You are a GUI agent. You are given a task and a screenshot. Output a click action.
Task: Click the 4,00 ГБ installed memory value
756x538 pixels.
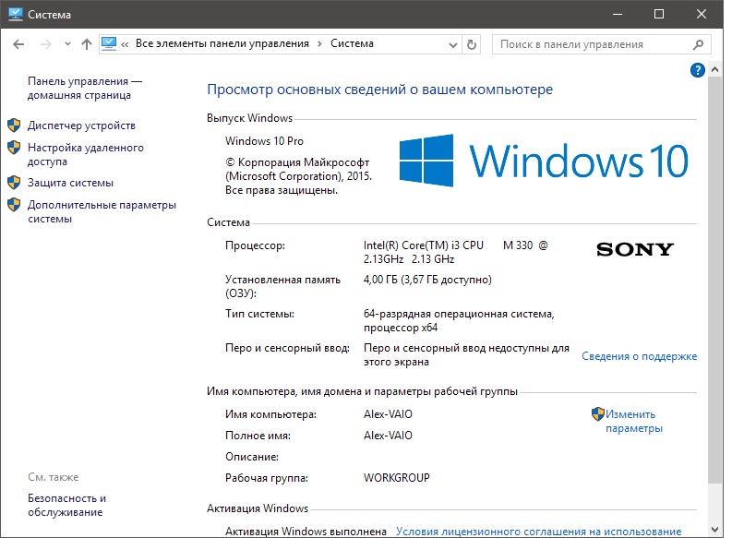point(427,280)
